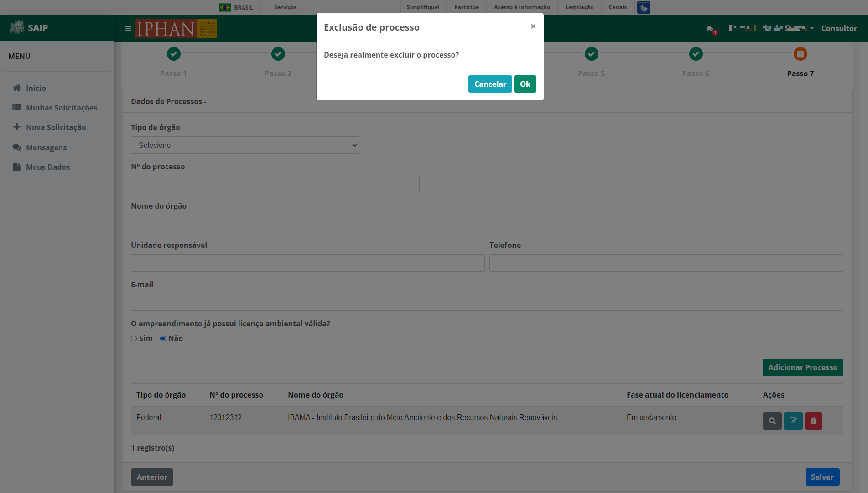The width and height of the screenshot is (868, 493).
Task: Open the Simplifique! link
Action: point(423,7)
